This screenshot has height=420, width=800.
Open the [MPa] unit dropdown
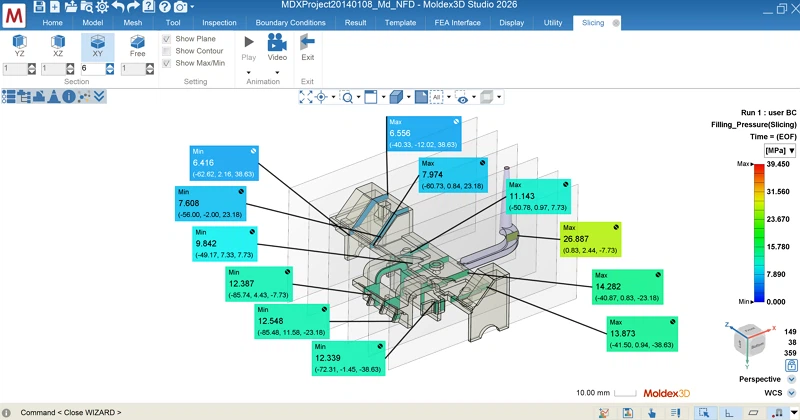click(779, 150)
